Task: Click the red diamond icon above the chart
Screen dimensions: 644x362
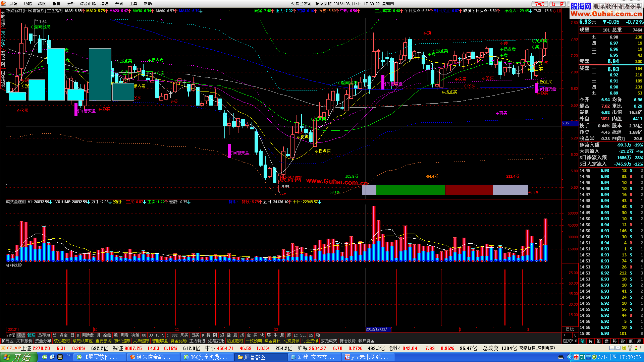Action: point(554,11)
